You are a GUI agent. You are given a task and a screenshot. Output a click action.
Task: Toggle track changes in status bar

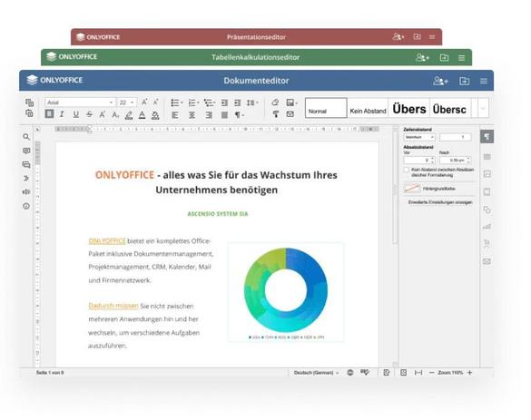(386, 373)
